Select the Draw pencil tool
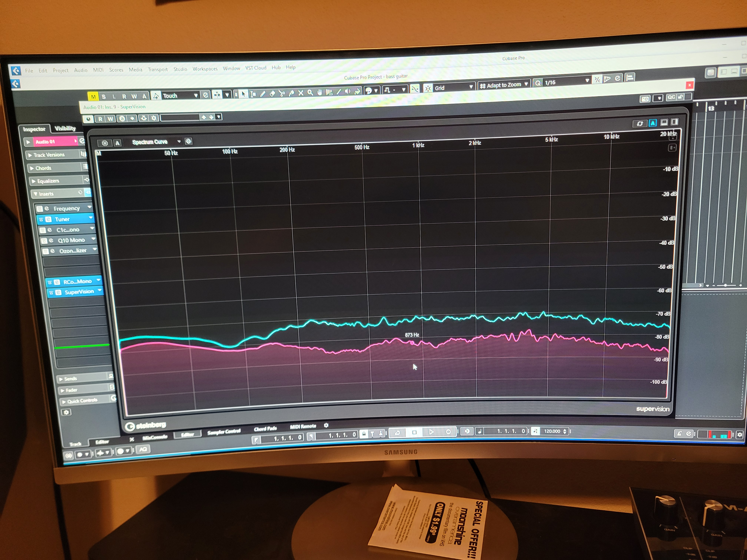The image size is (747, 560). 262,94
